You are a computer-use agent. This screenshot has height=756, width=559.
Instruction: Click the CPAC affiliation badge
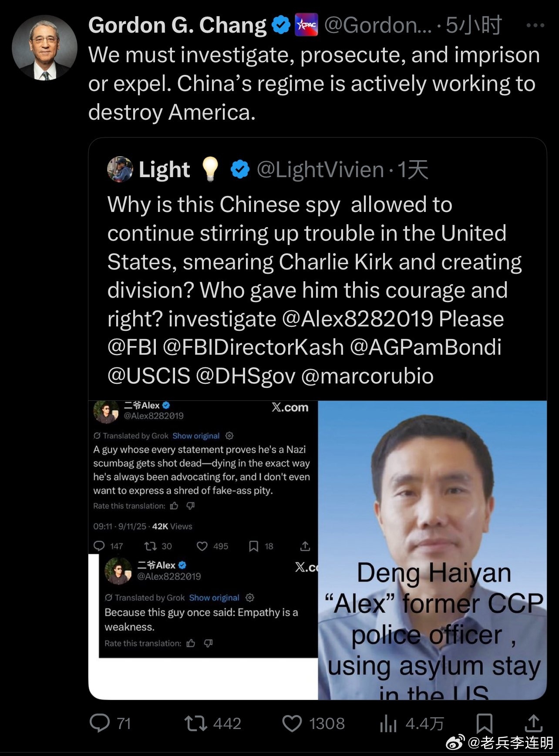[x=306, y=25]
